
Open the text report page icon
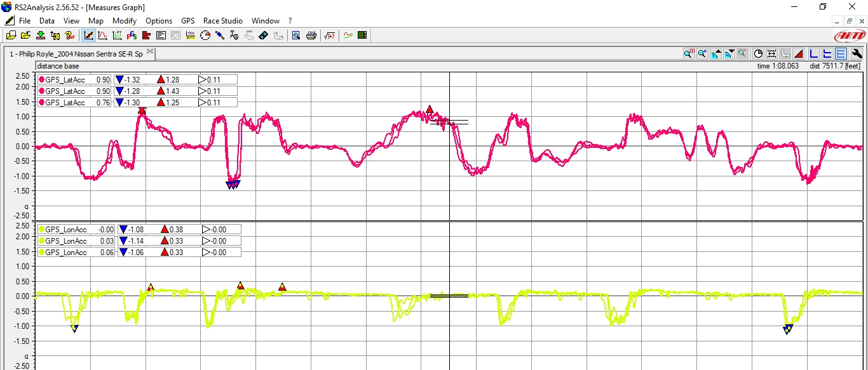(161, 36)
